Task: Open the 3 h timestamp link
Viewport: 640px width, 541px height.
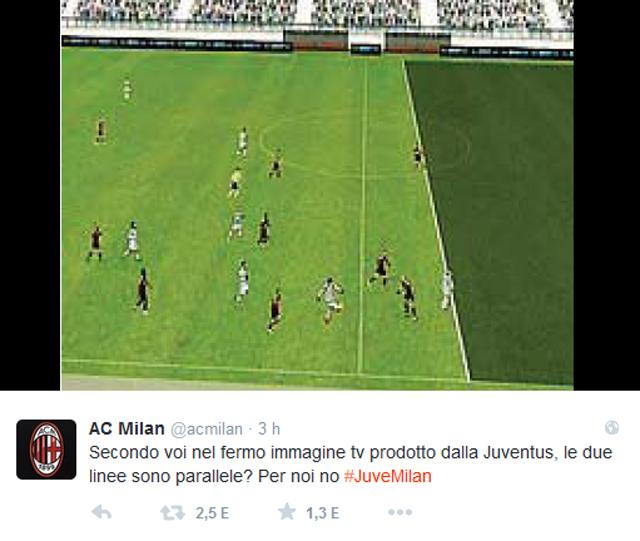Action: tap(269, 429)
